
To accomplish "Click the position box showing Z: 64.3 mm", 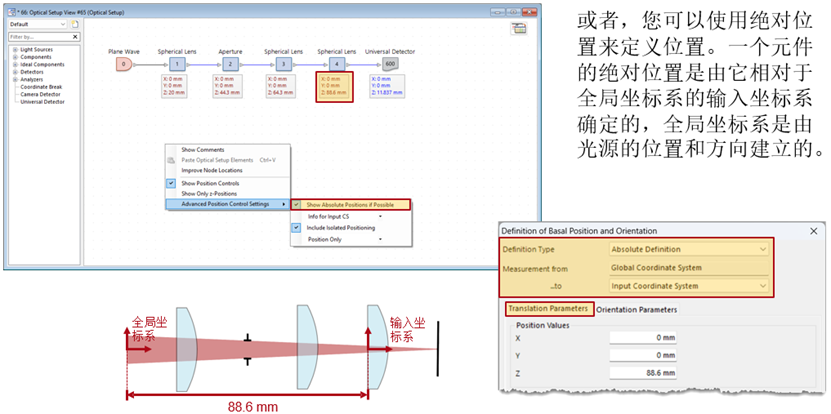I will point(281,86).
